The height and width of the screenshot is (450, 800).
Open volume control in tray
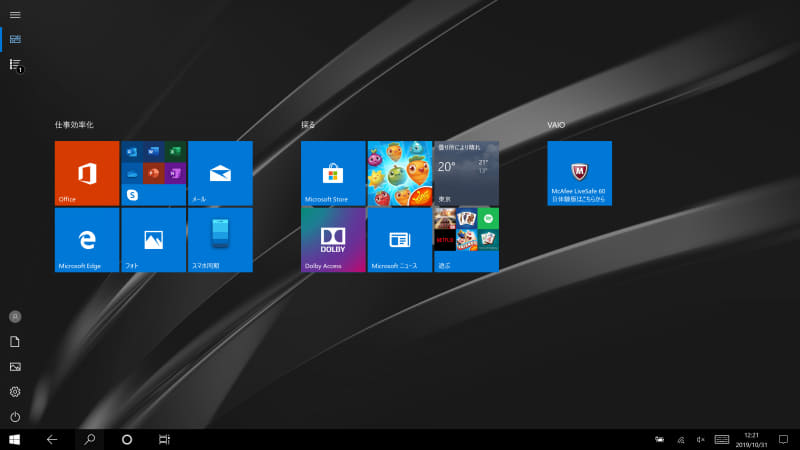click(x=701, y=439)
